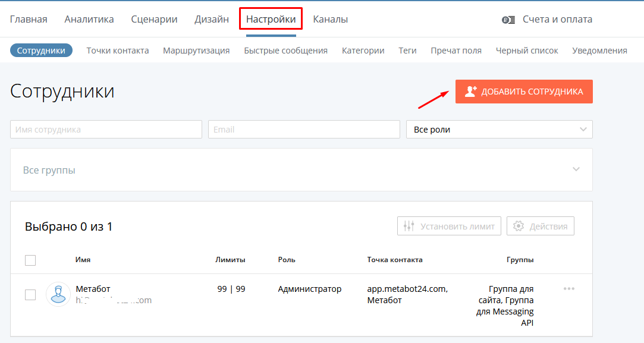The width and height of the screenshot is (644, 343).
Task: Select the Быстрые сообщения subtab
Action: (286, 51)
